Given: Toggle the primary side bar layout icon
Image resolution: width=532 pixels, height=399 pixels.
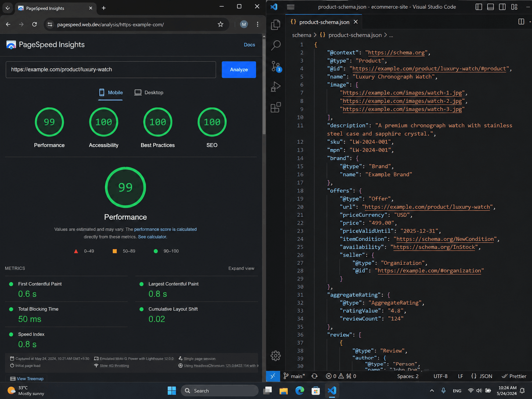Looking at the screenshot, I should click(479, 7).
